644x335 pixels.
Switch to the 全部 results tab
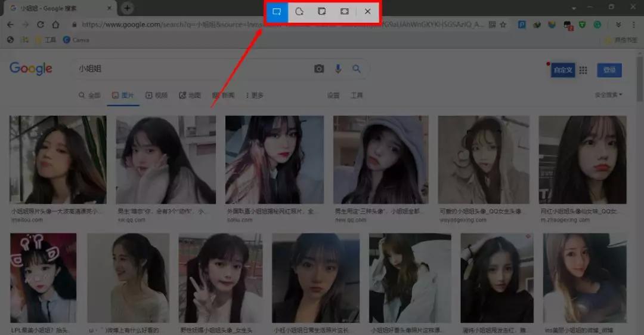pyautogui.click(x=90, y=96)
